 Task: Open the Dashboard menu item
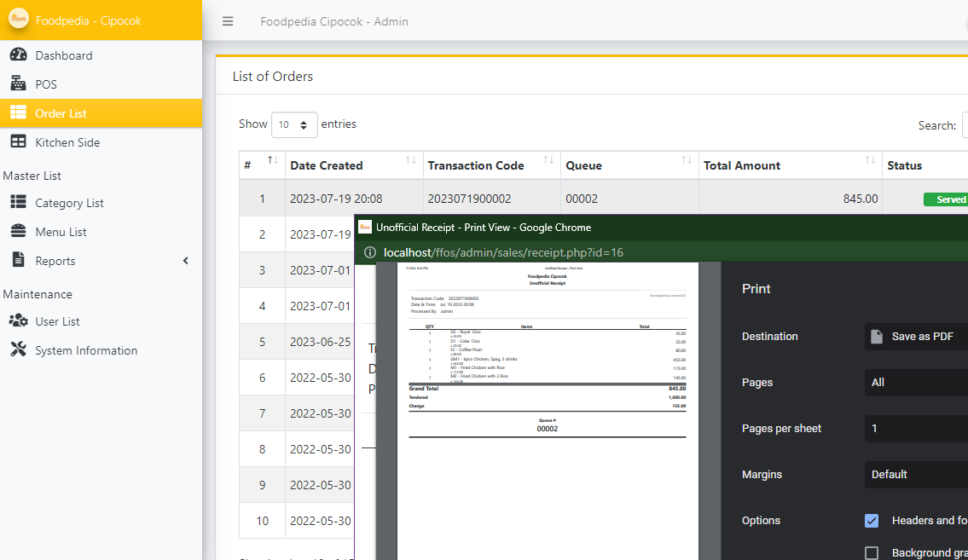101,55
